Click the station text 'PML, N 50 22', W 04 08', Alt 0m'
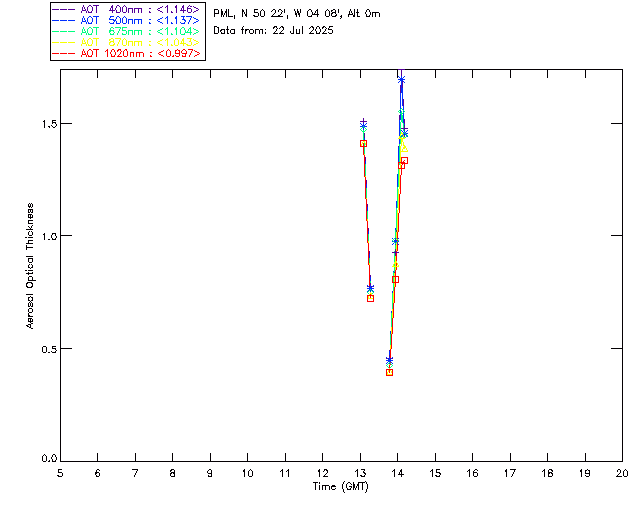 click(297, 14)
